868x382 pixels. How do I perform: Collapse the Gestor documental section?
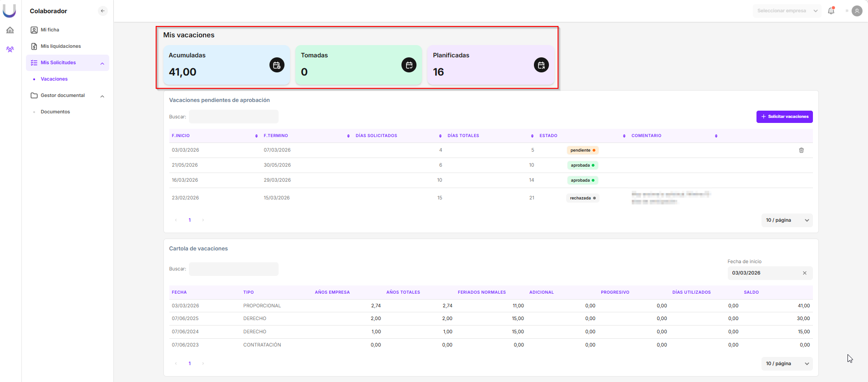102,96
